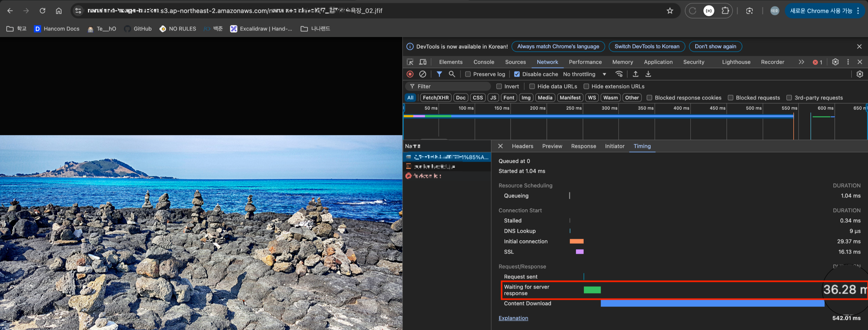Open the network search magnifier

[x=452, y=74]
